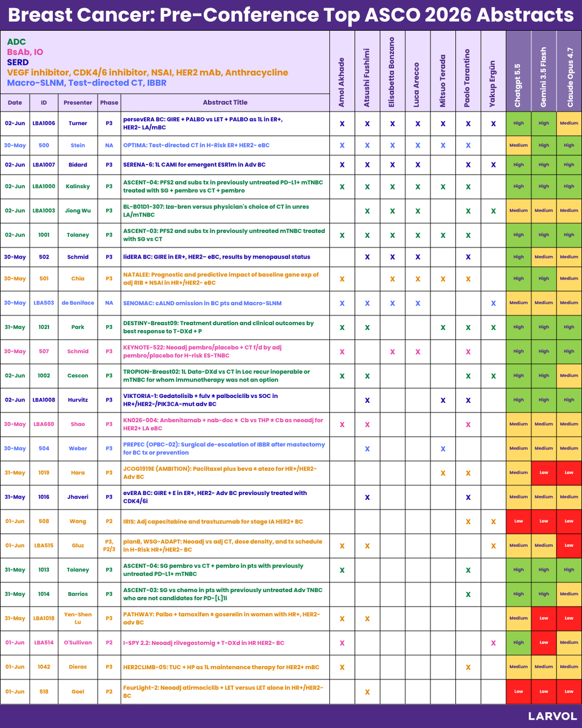Select the "BsAb, IO" legend label
Screen dimensions: 582x728
tap(25, 52)
